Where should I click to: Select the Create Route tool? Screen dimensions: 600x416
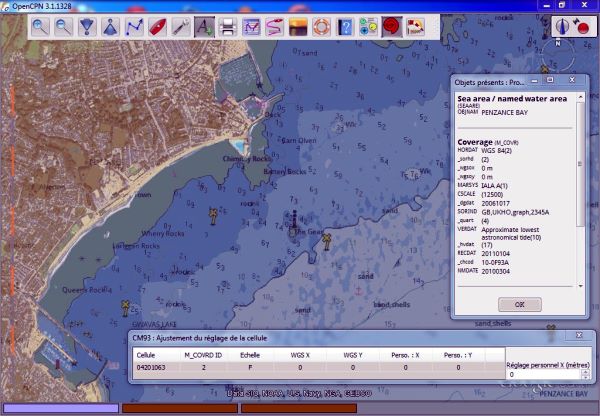pyautogui.click(x=134, y=27)
